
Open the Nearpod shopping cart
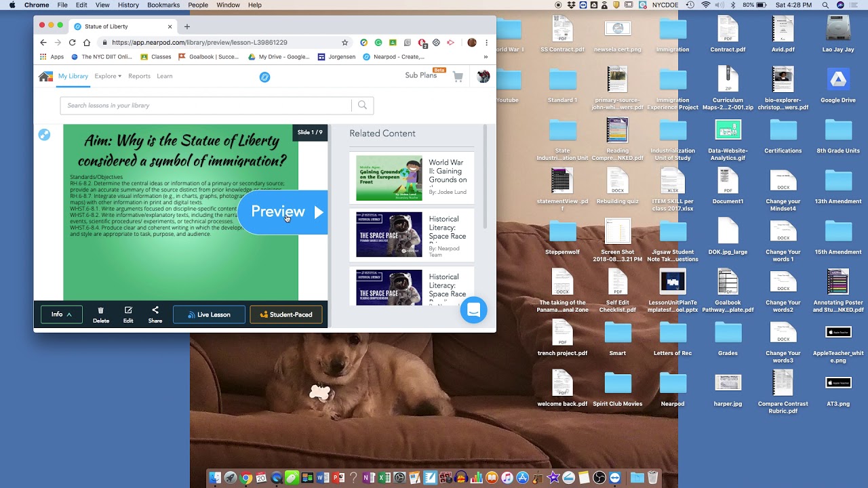coord(458,77)
